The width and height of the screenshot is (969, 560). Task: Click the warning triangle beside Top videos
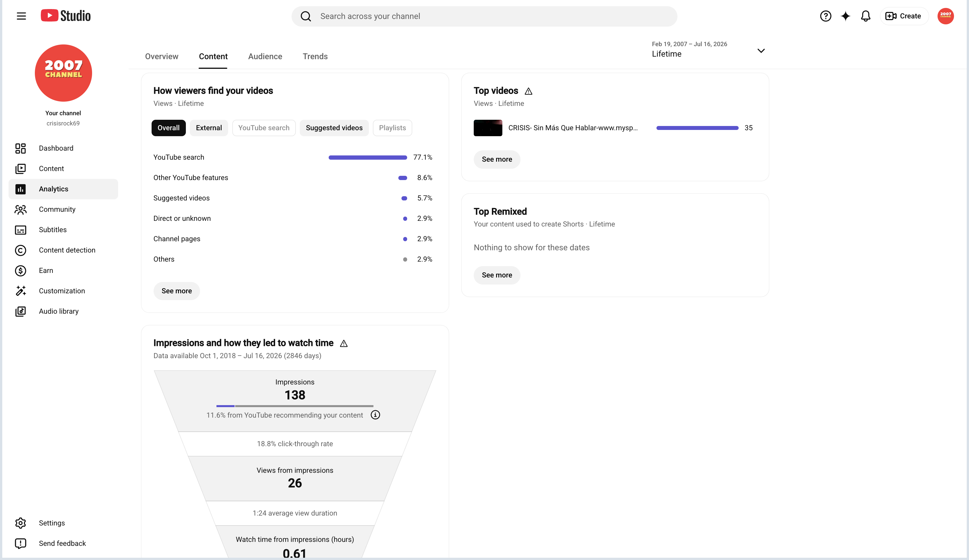click(528, 91)
